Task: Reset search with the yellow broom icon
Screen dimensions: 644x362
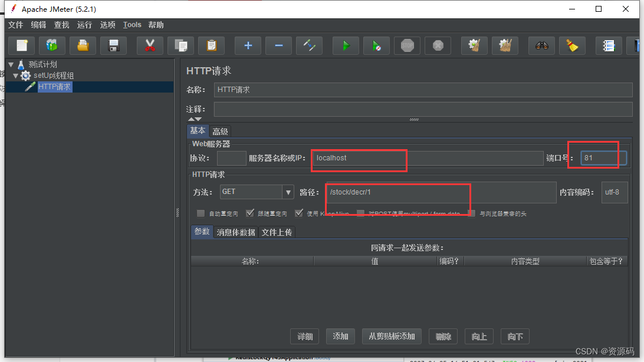Action: click(572, 45)
